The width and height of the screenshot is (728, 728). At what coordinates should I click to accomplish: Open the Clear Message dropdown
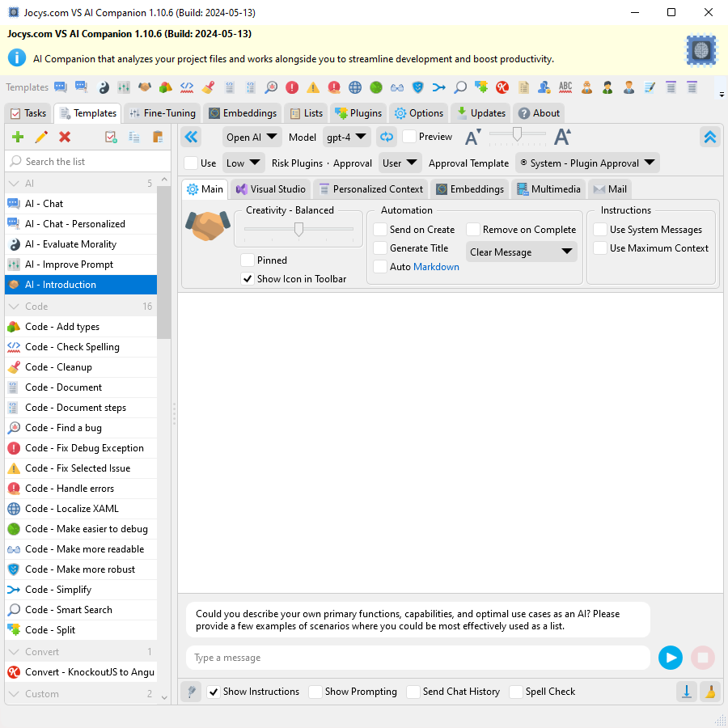521,252
